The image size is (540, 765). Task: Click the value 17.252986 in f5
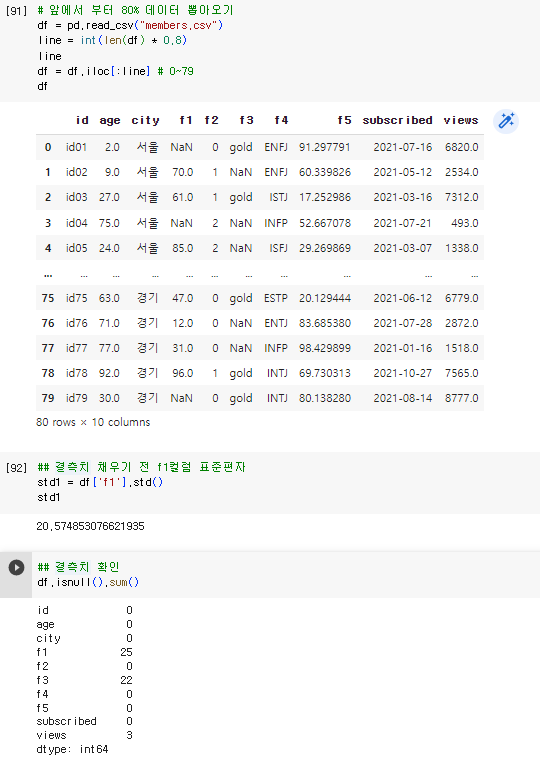[x=325, y=198]
